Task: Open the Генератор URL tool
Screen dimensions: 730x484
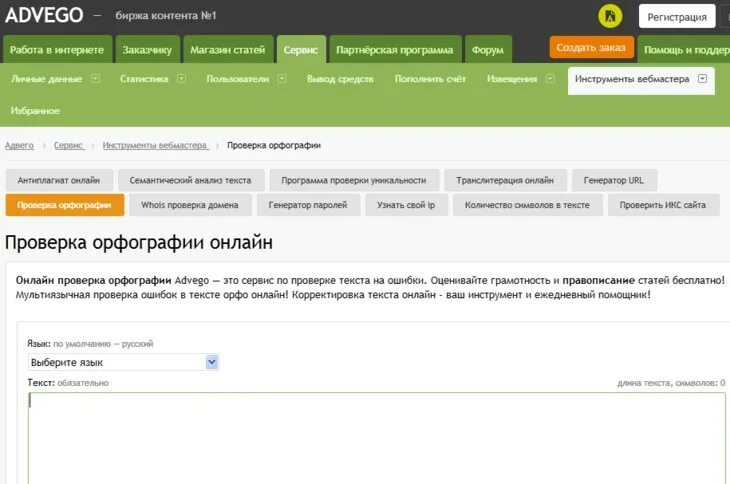Action: coord(614,180)
